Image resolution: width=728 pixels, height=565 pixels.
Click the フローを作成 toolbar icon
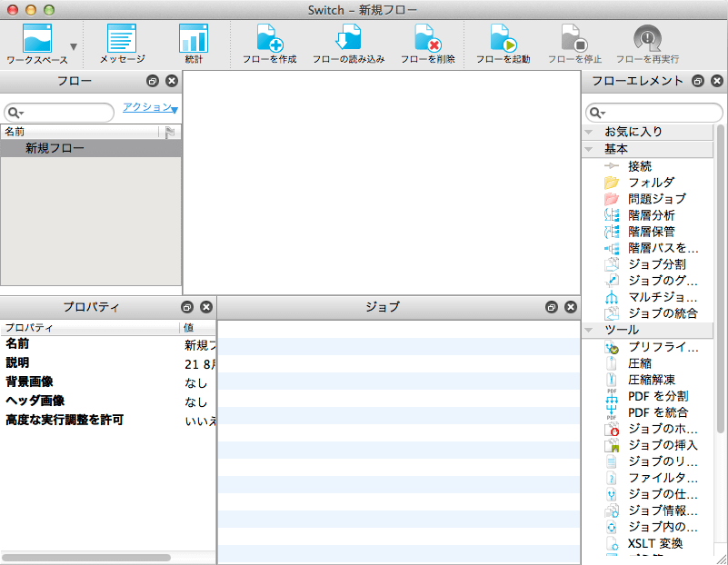[269, 39]
